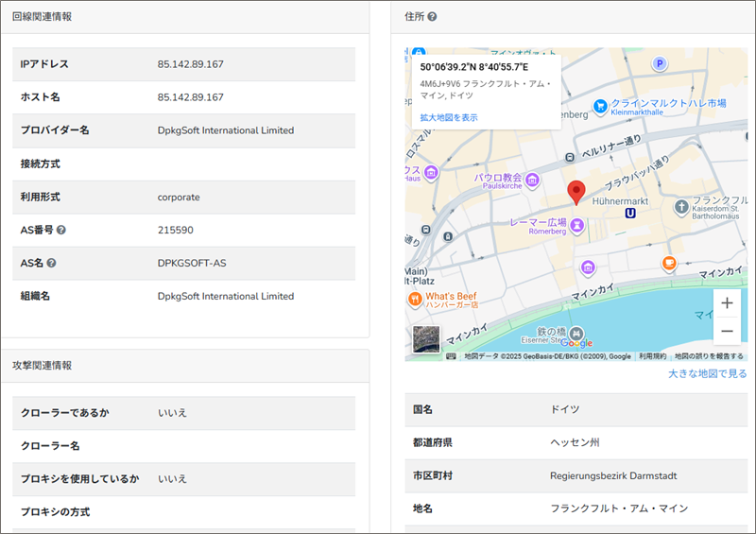Click the Paulskirche museum marker

click(x=533, y=180)
